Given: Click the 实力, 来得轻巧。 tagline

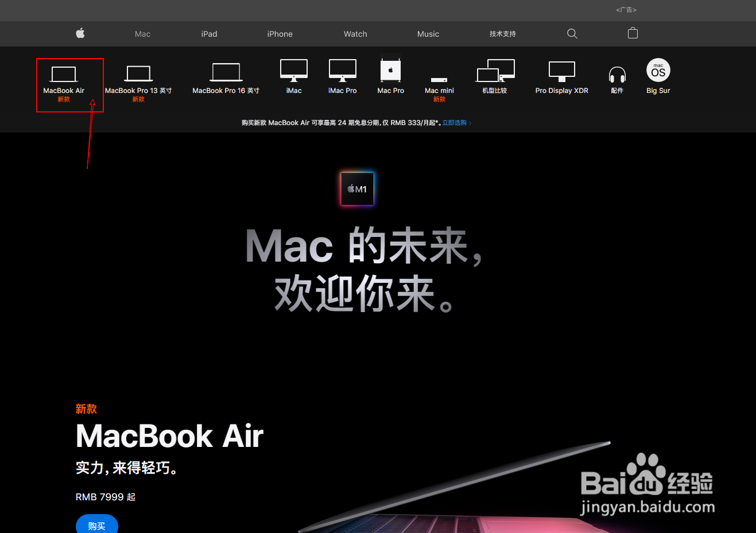Looking at the screenshot, I should coord(126,468).
